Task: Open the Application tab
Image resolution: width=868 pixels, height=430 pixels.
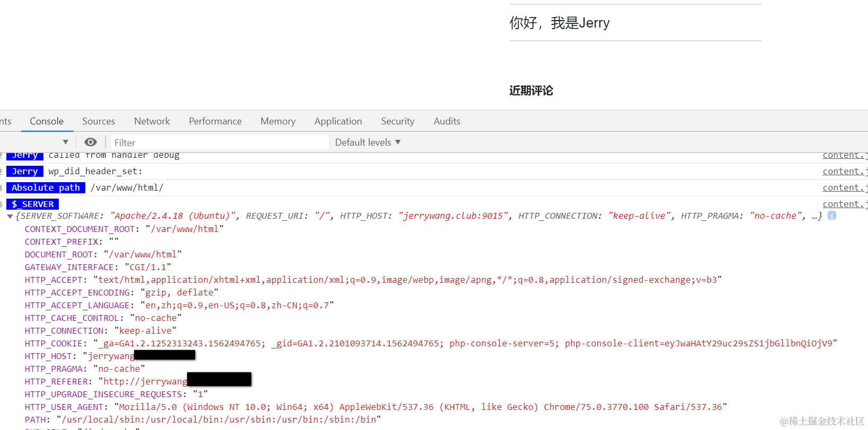Action: click(x=338, y=121)
